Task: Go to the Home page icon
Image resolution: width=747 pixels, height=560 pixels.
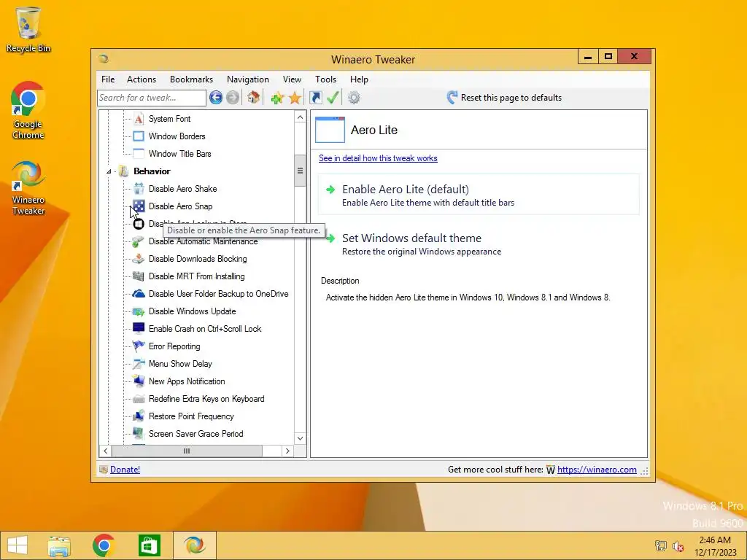Action: click(x=253, y=97)
